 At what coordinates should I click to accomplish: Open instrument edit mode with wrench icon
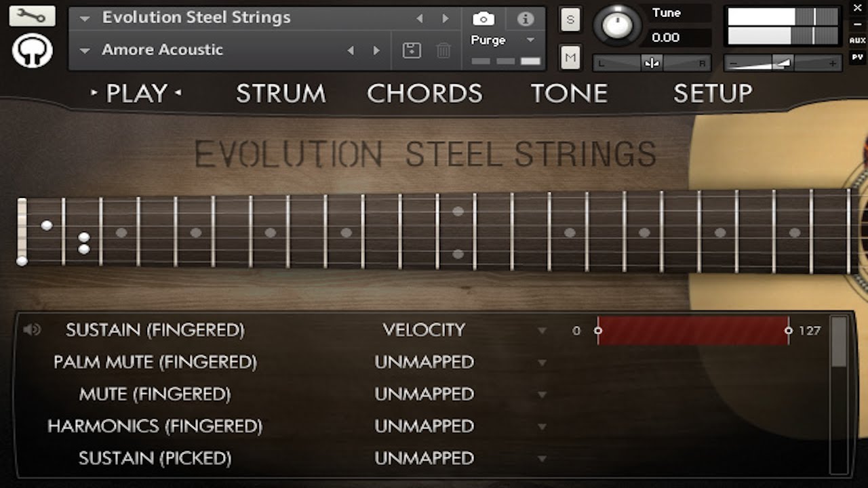coord(32,15)
